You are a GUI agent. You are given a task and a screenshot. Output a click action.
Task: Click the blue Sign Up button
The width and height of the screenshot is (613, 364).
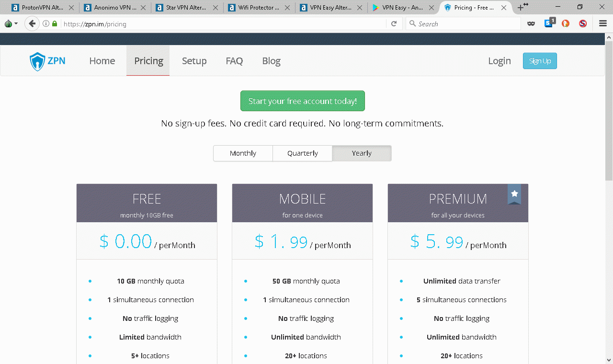(x=540, y=61)
